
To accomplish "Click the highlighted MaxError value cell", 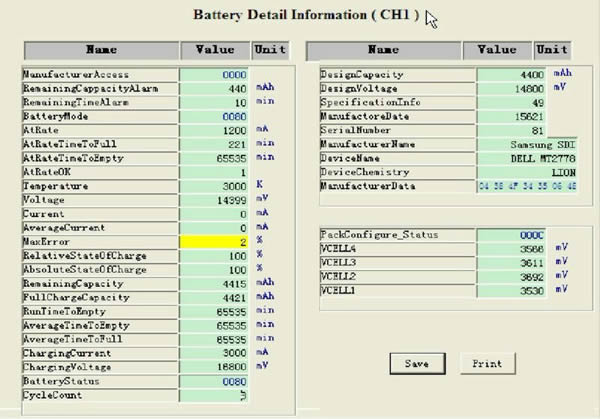I will (214, 242).
